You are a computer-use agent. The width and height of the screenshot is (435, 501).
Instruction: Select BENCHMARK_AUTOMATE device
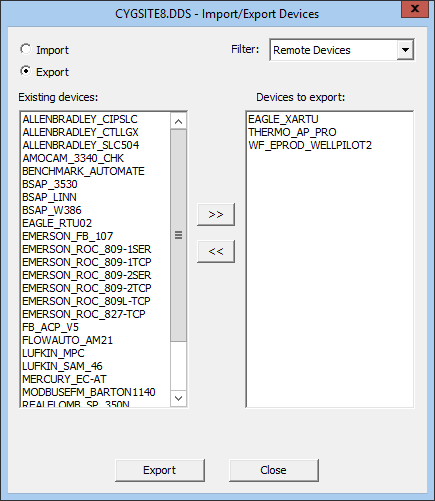(x=96, y=171)
